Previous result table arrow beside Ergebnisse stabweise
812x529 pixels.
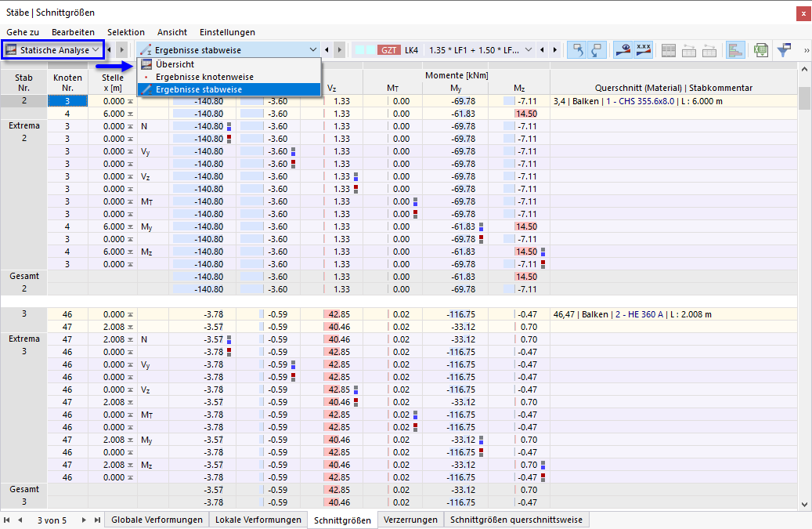[327, 49]
